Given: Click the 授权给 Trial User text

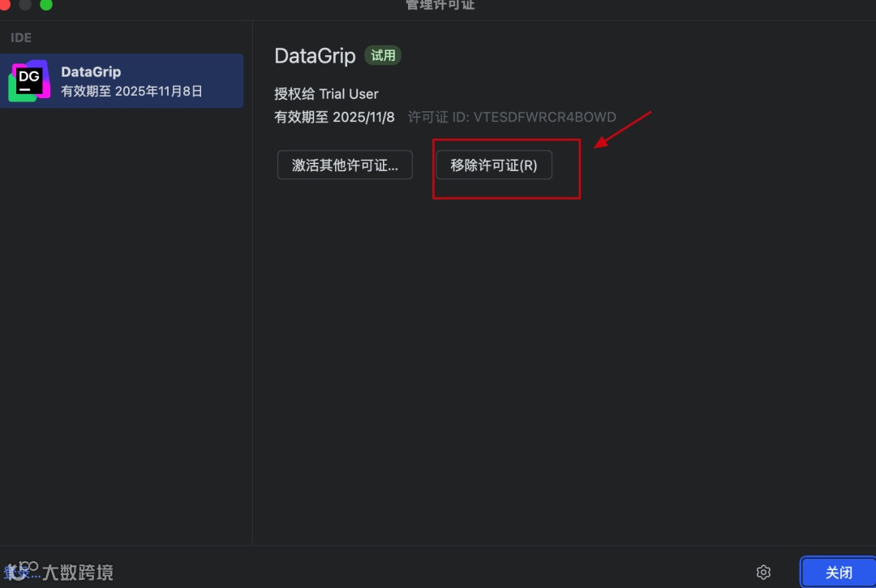Looking at the screenshot, I should 326,94.
